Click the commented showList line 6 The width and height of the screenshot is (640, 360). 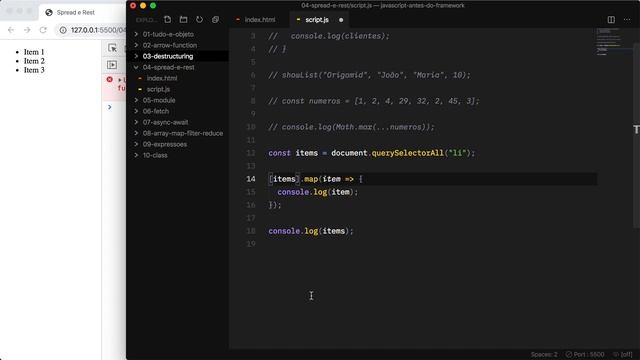[369, 75]
